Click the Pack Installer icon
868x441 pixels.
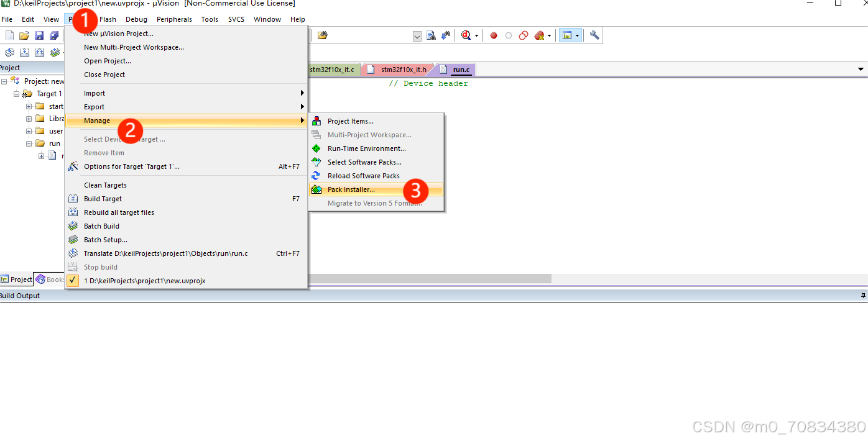tap(316, 189)
